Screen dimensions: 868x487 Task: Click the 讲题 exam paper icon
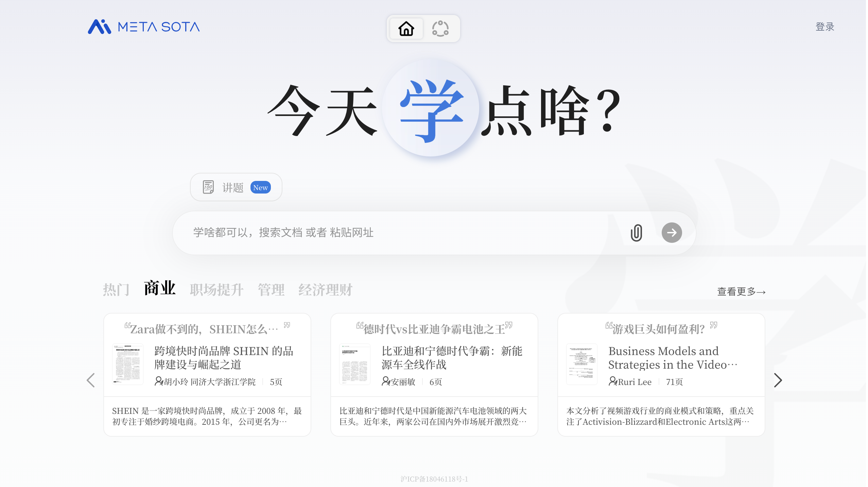click(208, 187)
